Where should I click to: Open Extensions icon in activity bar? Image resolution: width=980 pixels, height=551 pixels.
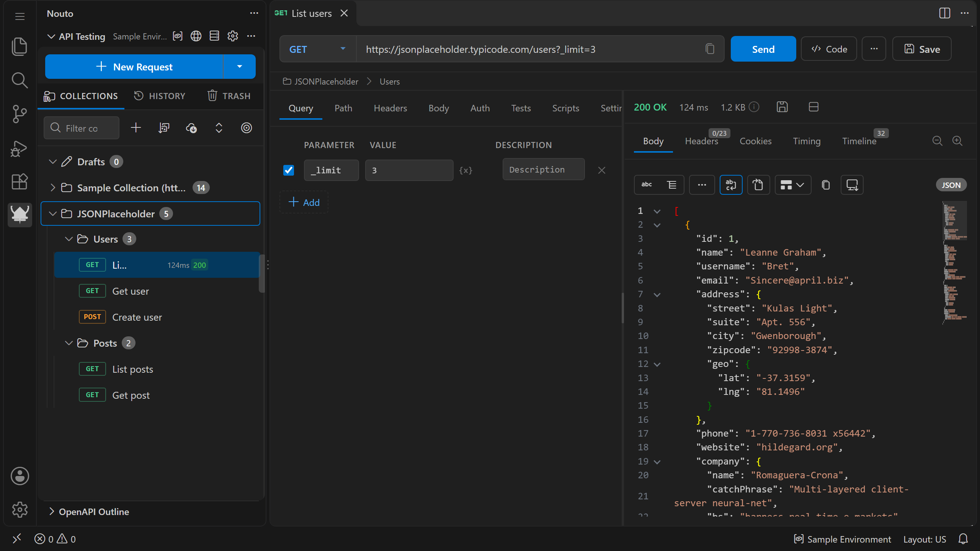(x=20, y=181)
